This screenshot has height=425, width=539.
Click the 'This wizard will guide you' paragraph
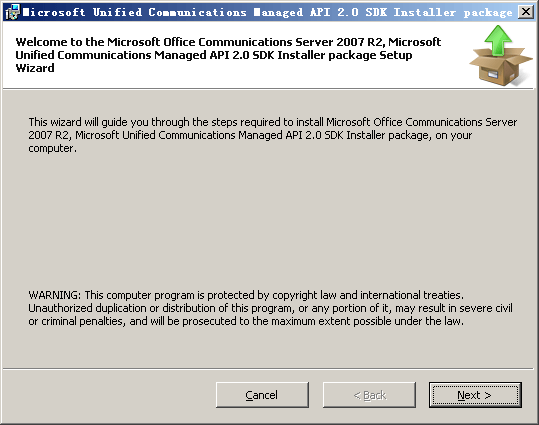[273, 135]
